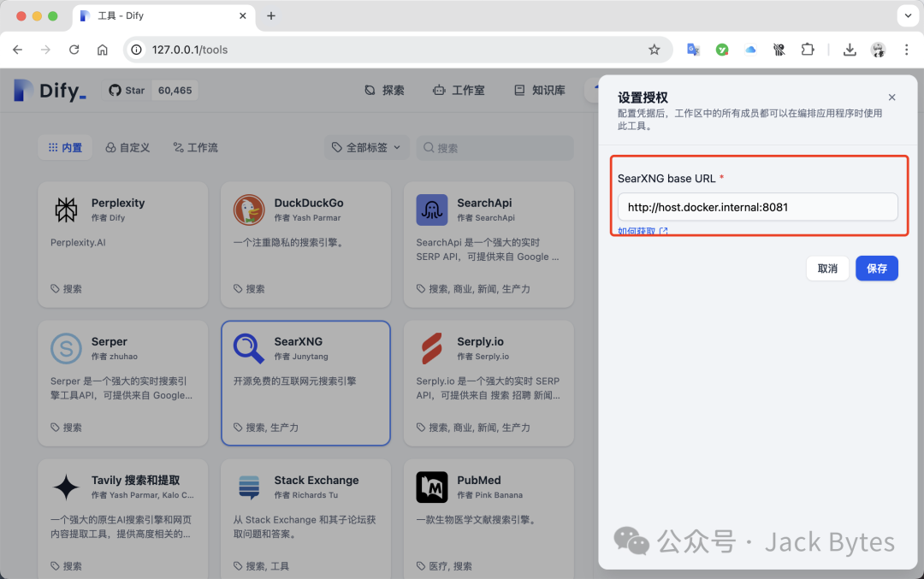Click the Perplexity tool icon

(66, 210)
